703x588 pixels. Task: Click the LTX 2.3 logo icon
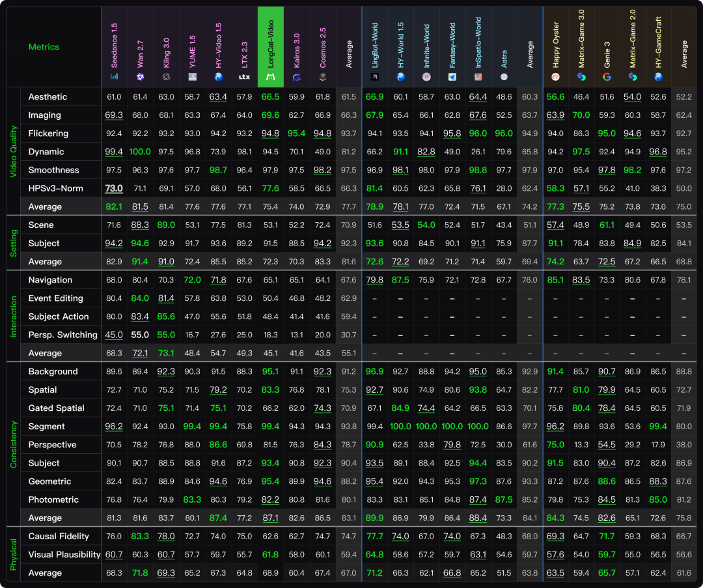coord(244,77)
